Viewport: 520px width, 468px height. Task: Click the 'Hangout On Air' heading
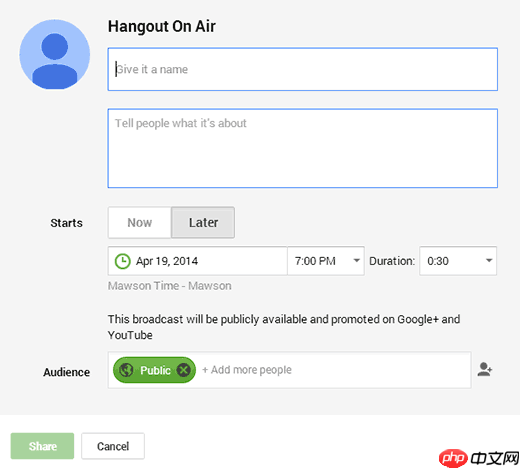click(162, 26)
